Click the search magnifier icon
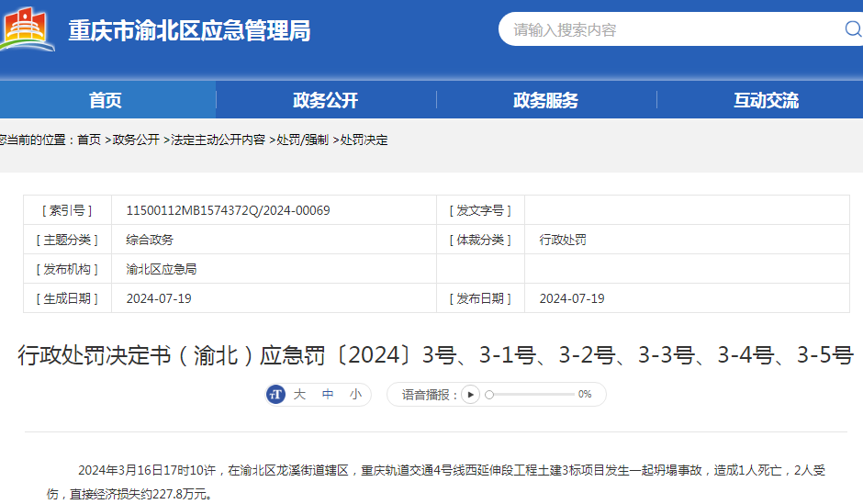The image size is (863, 504). [852, 29]
